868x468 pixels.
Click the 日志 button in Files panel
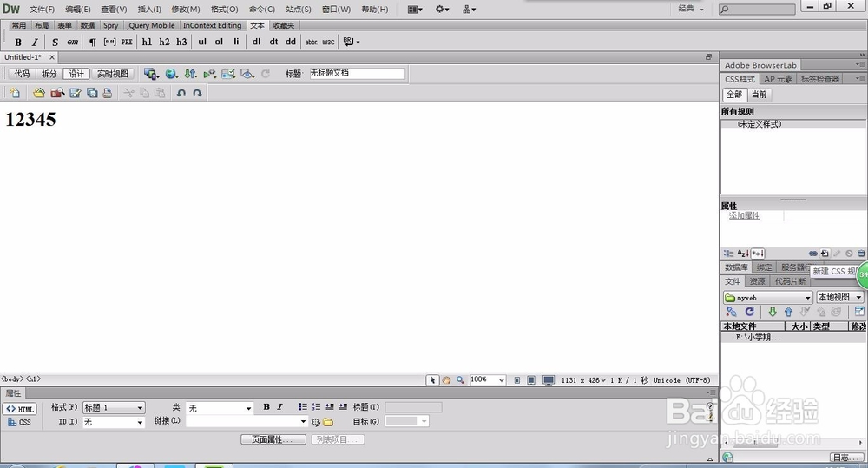tap(847, 457)
